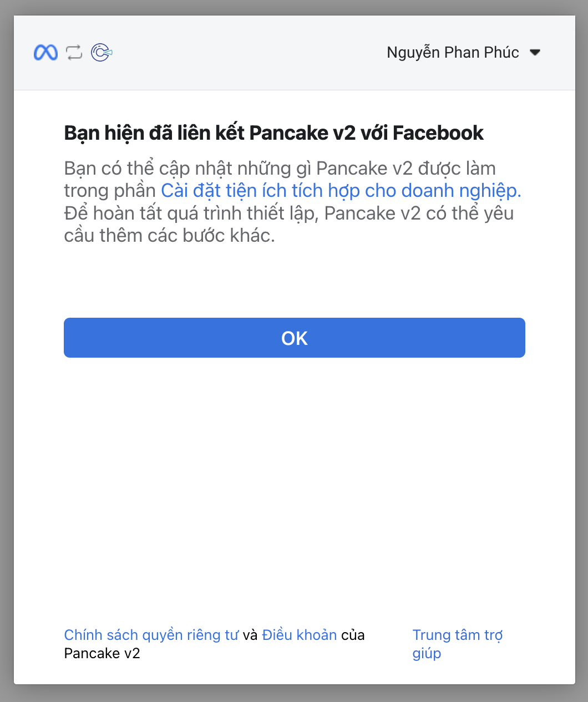The image size is (588, 702).
Task: Click the words "cầu thêm các bước khác"
Action: pos(169,236)
